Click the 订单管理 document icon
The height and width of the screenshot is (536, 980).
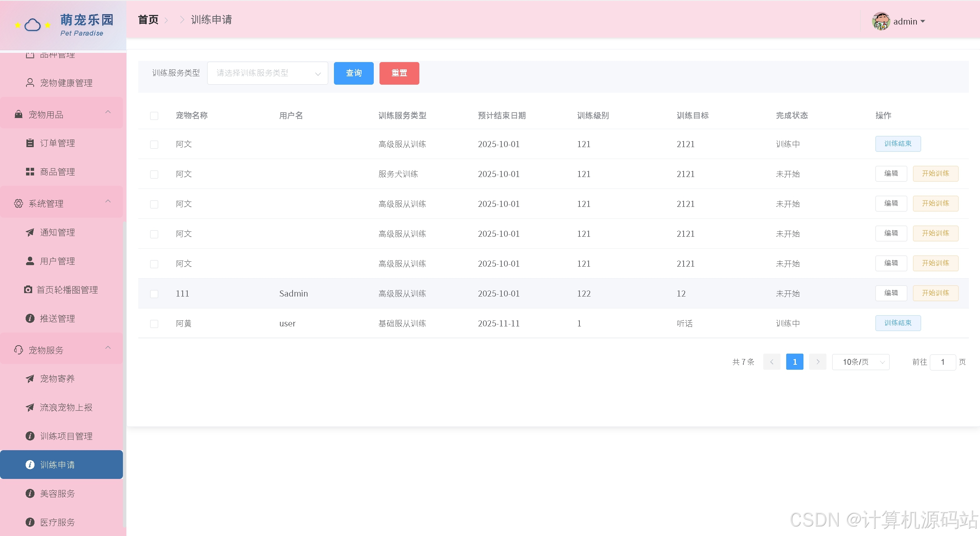pyautogui.click(x=30, y=143)
